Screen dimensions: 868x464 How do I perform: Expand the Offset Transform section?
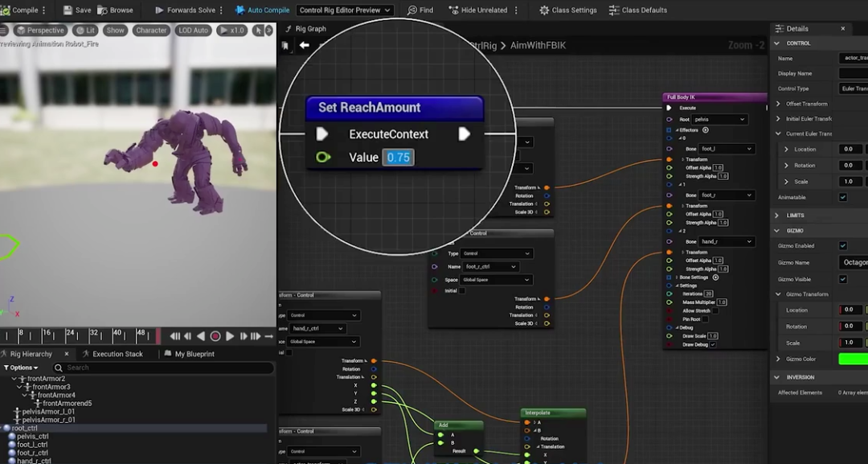pos(779,104)
